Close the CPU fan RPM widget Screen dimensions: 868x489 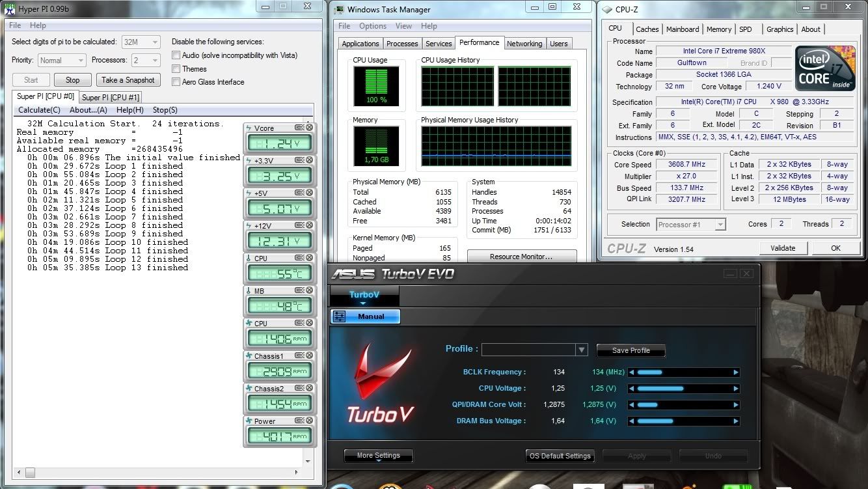(309, 323)
